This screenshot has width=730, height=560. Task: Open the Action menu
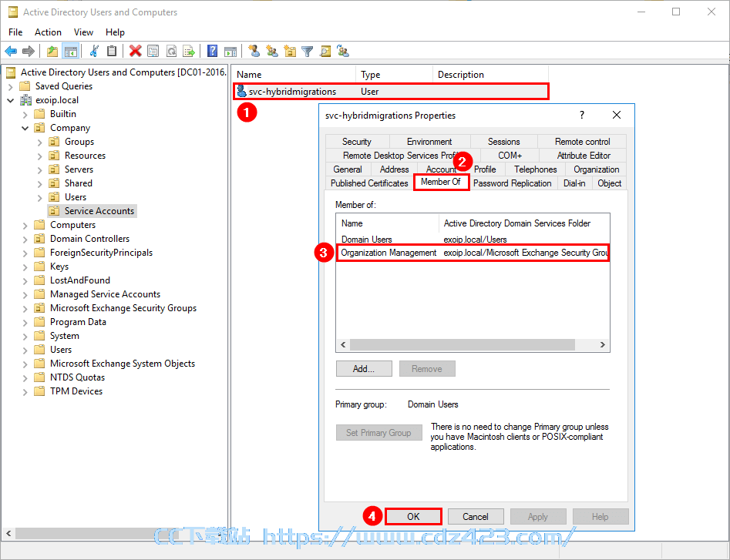(48, 32)
